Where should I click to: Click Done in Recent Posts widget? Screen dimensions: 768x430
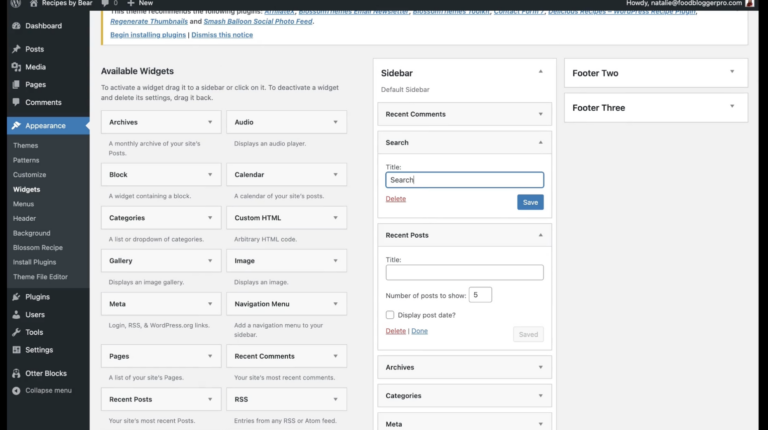[419, 331]
